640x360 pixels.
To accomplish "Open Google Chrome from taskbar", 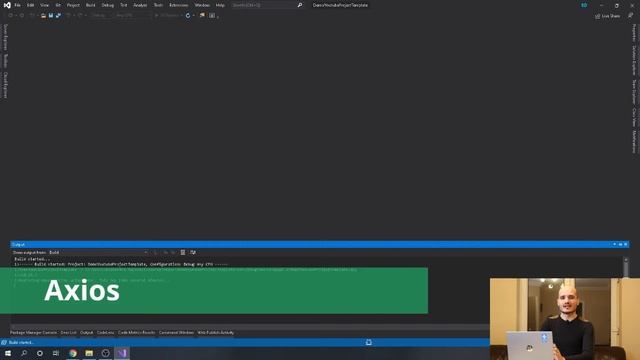I will 73,353.
